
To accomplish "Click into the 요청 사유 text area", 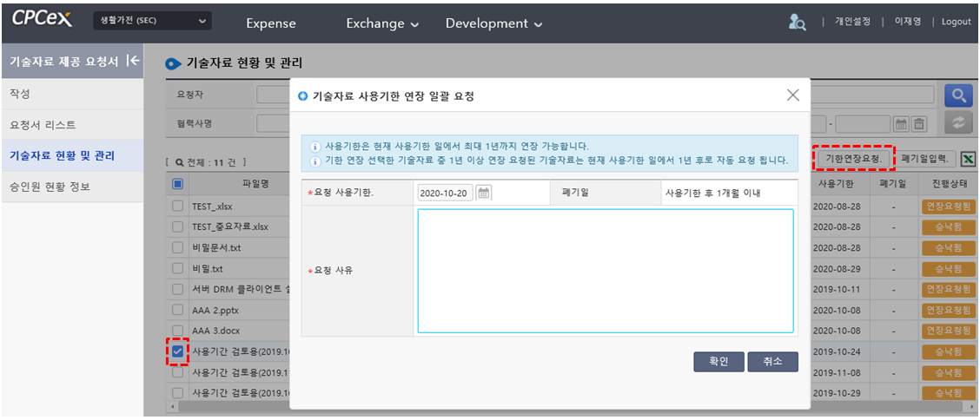I will coord(605,271).
